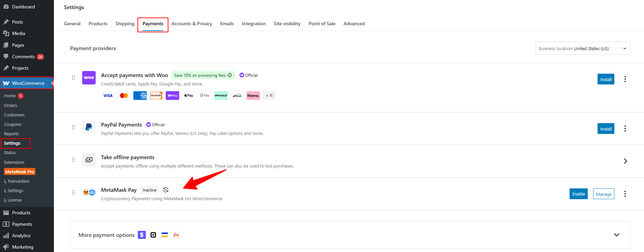Click the Klarna logo
The width and height of the screenshot is (644, 252).
point(253,96)
